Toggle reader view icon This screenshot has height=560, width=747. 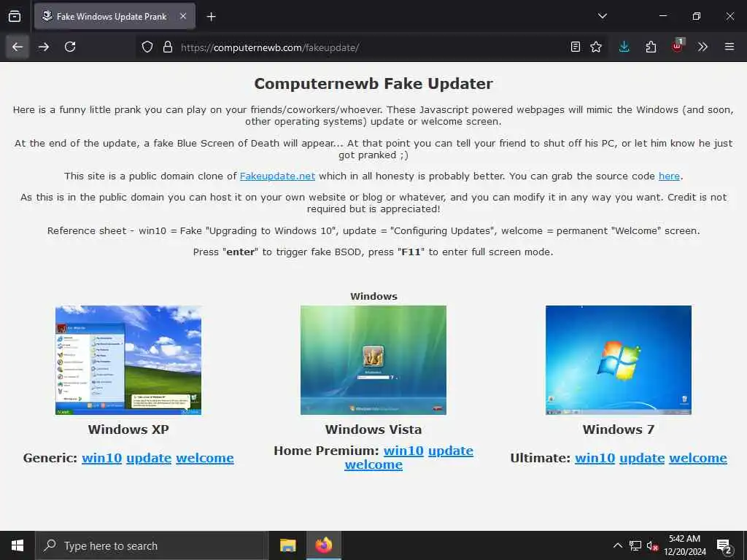pos(575,47)
